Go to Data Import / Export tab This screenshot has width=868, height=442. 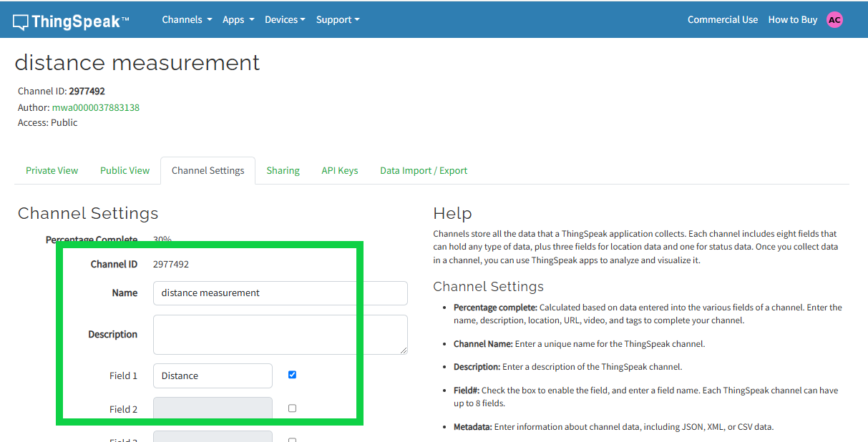[x=424, y=170]
